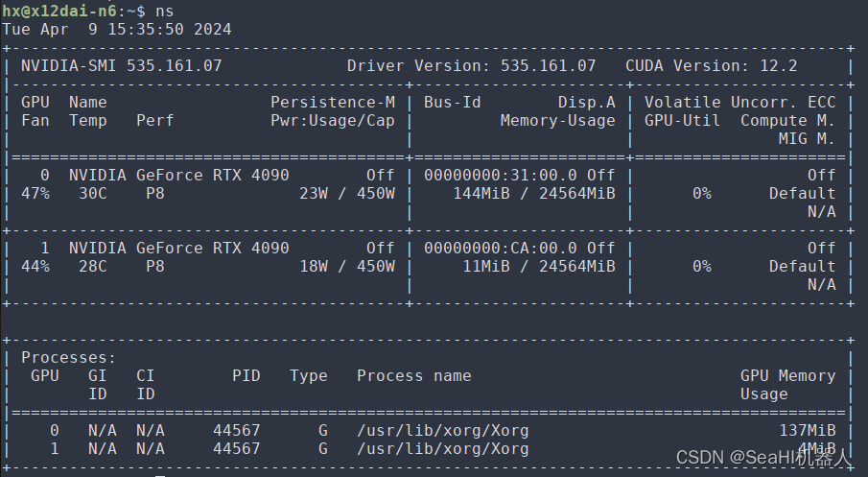868x477 pixels.
Task: Select GPU 1 power usage 18W / 450W
Action: (347, 267)
